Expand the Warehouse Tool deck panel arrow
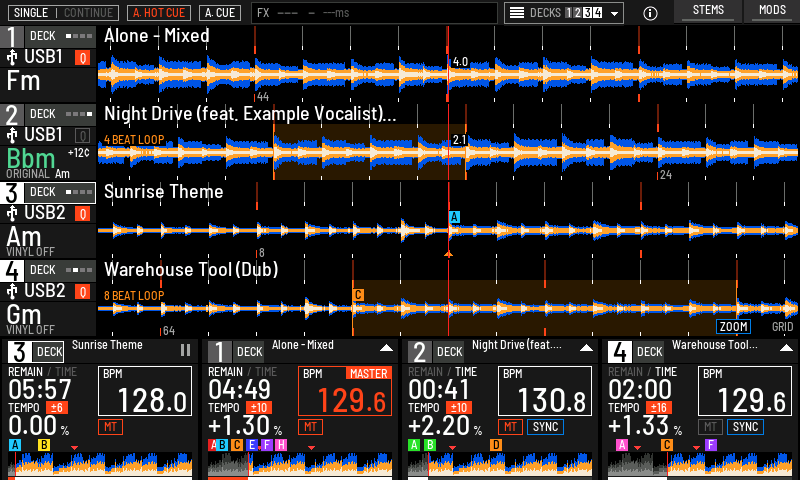The image size is (800, 480). 786,348
